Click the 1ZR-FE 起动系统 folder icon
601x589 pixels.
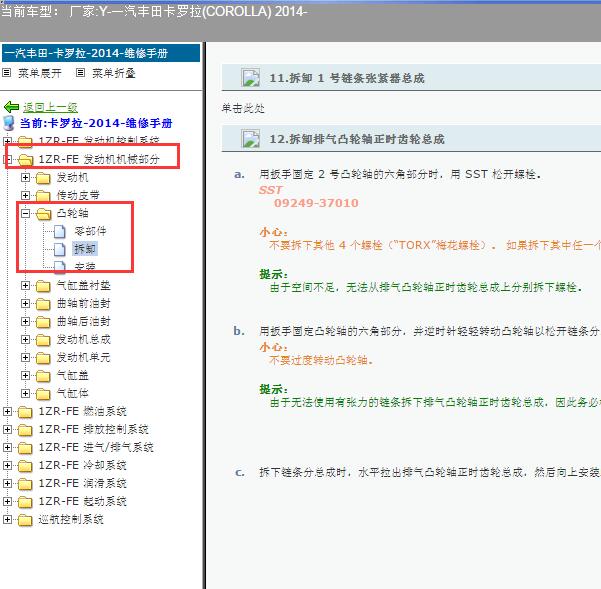tap(25, 502)
